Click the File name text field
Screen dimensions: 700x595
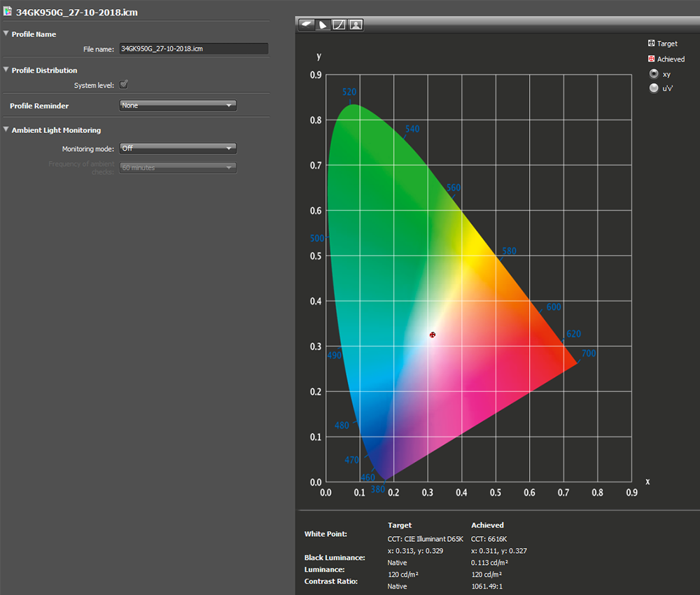click(x=193, y=49)
